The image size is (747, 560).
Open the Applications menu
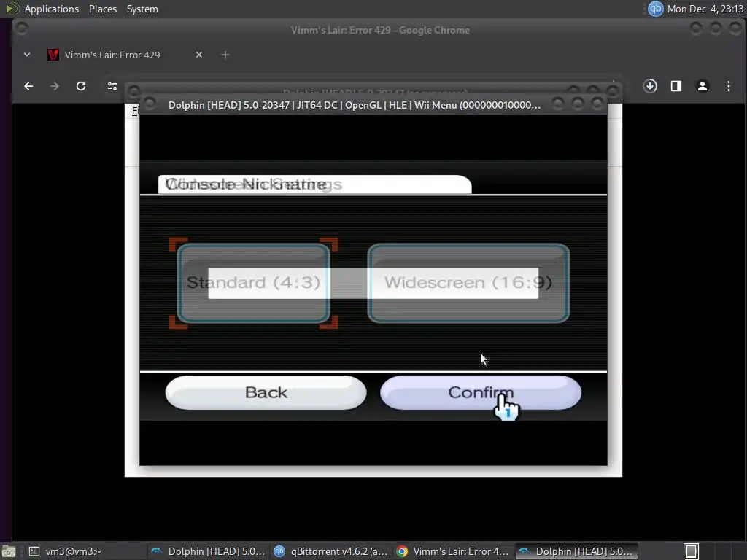pyautogui.click(x=52, y=9)
